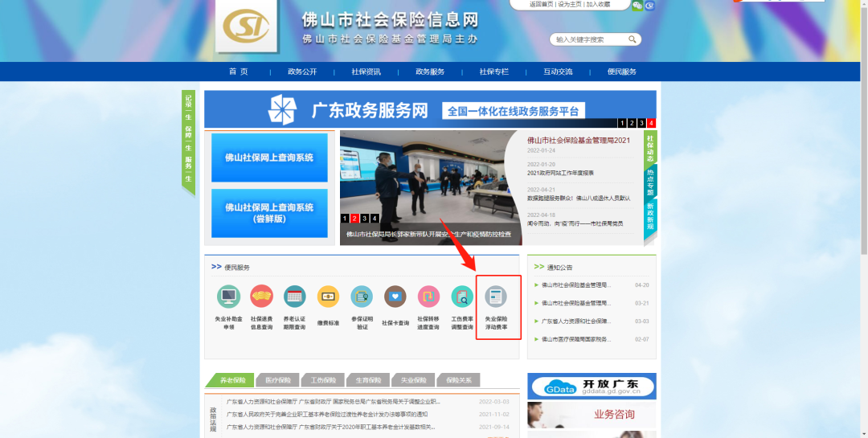Switch to the 医疗保险 tab
The height and width of the screenshot is (438, 868).
[x=278, y=380]
